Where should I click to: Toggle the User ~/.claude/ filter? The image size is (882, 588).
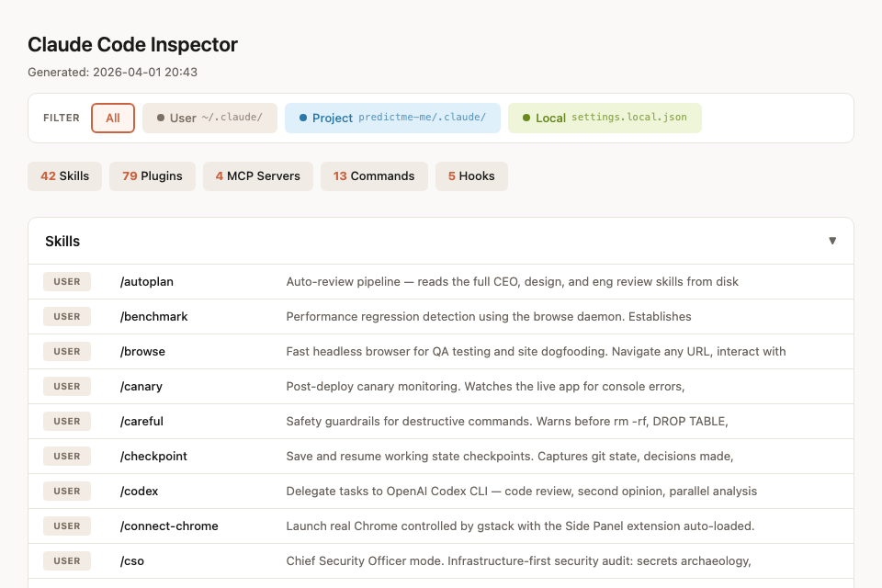209,118
